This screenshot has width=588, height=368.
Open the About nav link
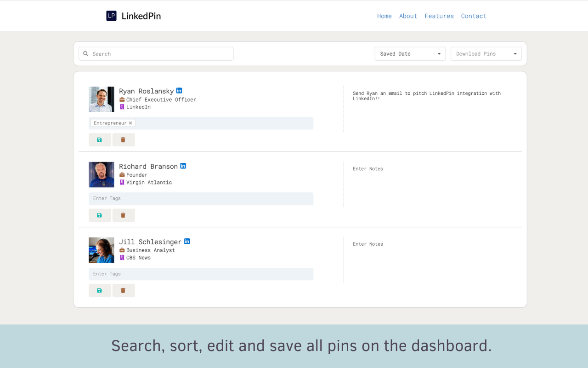pyautogui.click(x=408, y=16)
